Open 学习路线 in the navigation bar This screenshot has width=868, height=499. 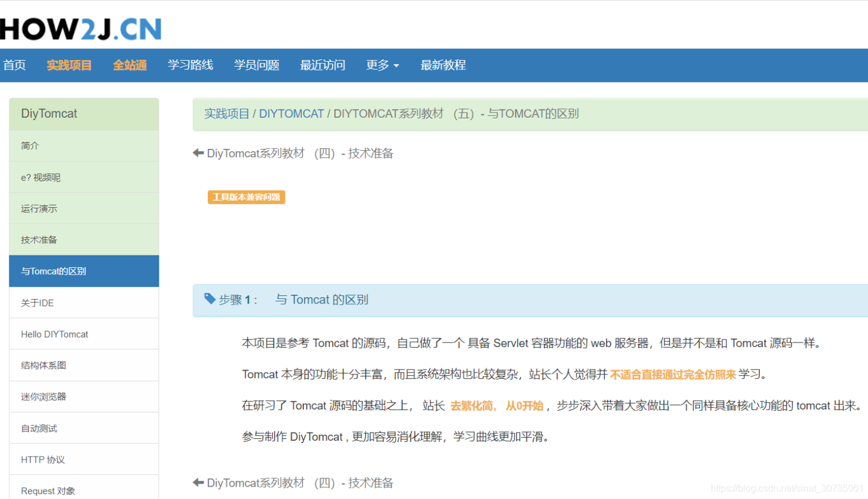pos(190,65)
